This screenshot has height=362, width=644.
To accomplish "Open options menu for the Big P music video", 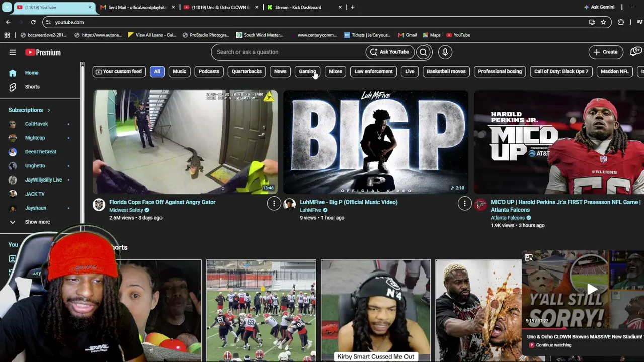I will pos(464,203).
